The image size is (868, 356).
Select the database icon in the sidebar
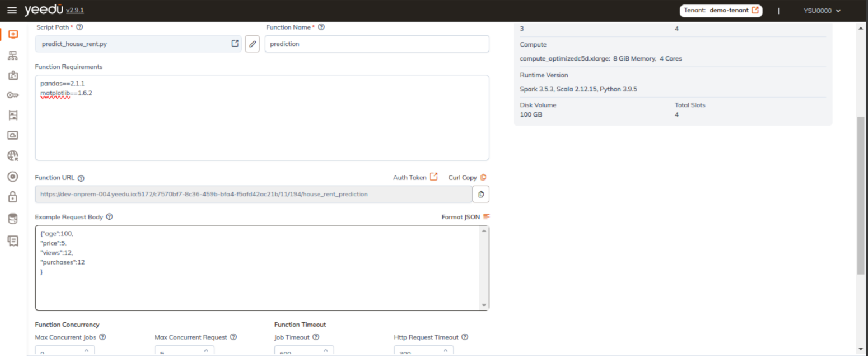pyautogui.click(x=13, y=219)
